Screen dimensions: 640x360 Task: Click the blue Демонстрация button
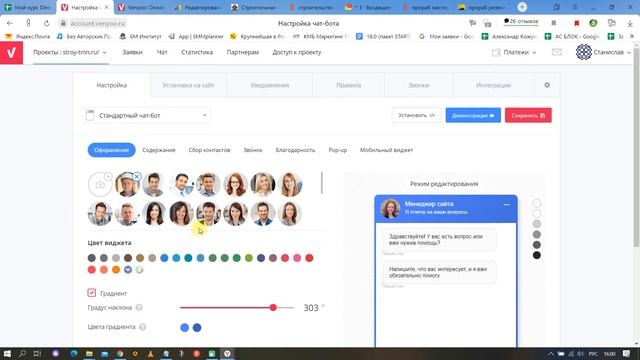pyautogui.click(x=473, y=115)
